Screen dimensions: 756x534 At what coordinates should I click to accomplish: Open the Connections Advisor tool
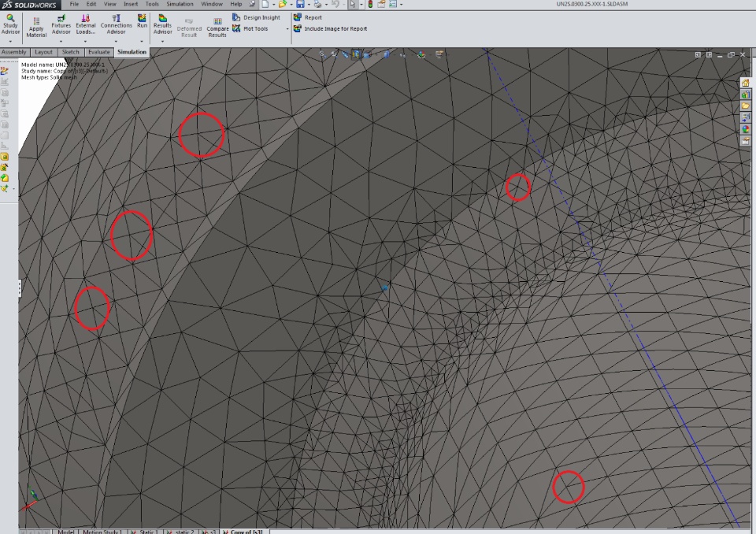116,24
